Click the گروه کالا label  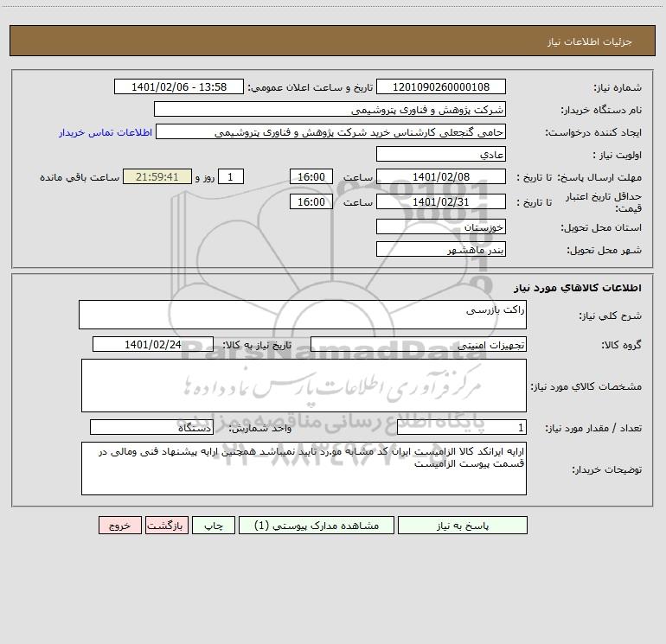tap(621, 345)
